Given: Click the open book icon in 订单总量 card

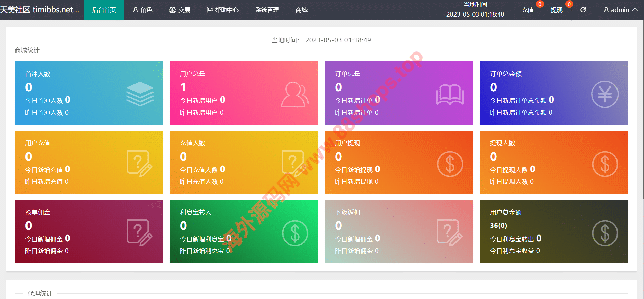Looking at the screenshot, I should 450,94.
